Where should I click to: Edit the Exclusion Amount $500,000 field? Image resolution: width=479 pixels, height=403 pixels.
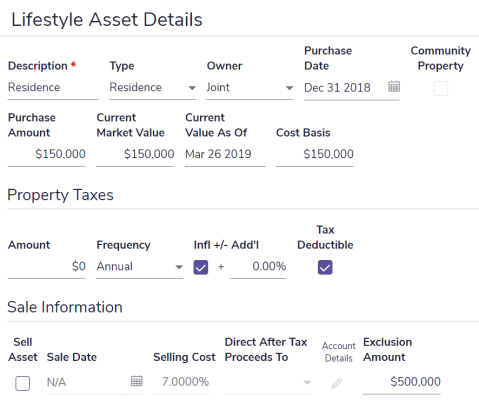click(402, 382)
